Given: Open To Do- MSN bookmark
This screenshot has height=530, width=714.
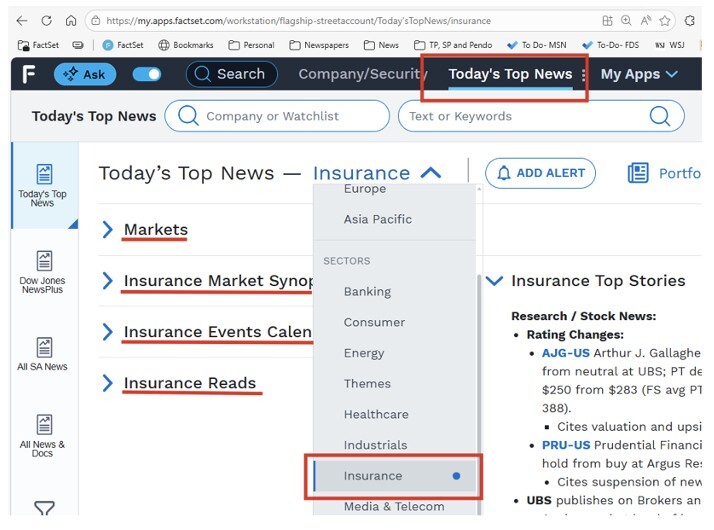Looking at the screenshot, I should [x=537, y=45].
